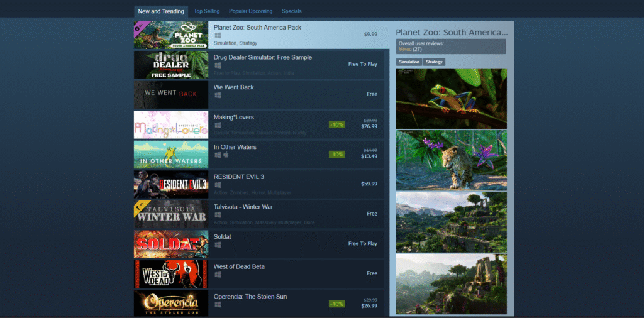Open the terraced jungle ruins screenshot
The image size is (644, 318).
(x=452, y=222)
